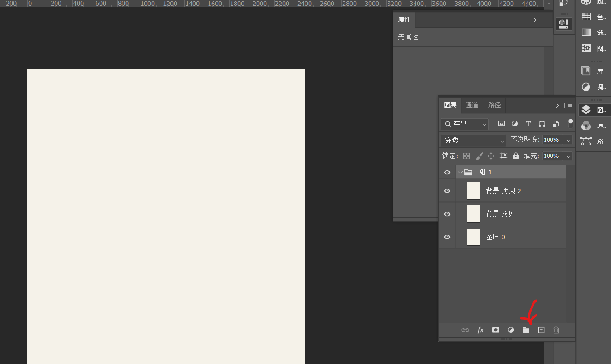Toggle the layer filtering on/off switch
Viewport: 611px width, 364px height.
pos(571,123)
